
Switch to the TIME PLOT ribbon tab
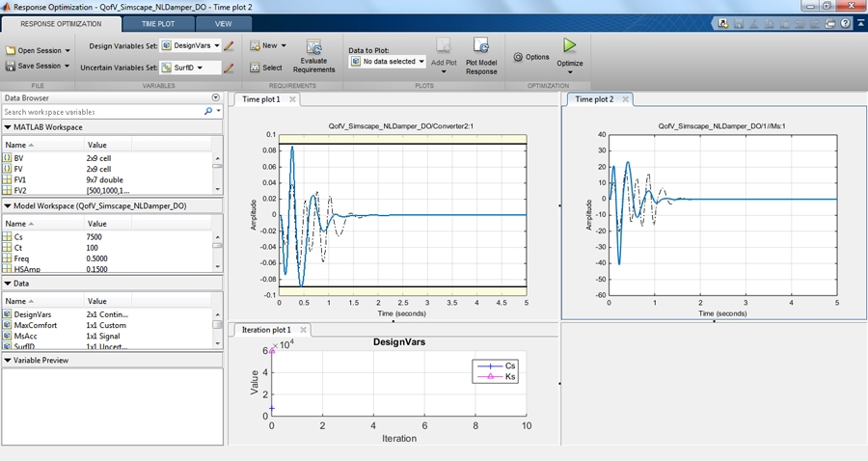click(x=158, y=22)
